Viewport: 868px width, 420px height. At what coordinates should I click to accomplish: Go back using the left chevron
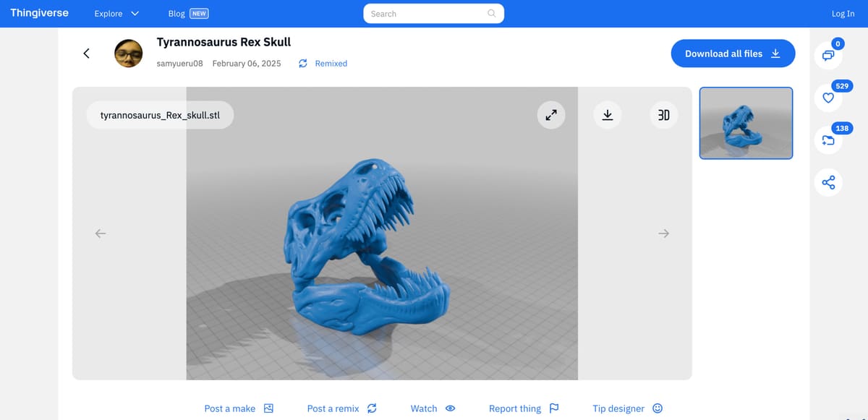pyautogui.click(x=86, y=53)
